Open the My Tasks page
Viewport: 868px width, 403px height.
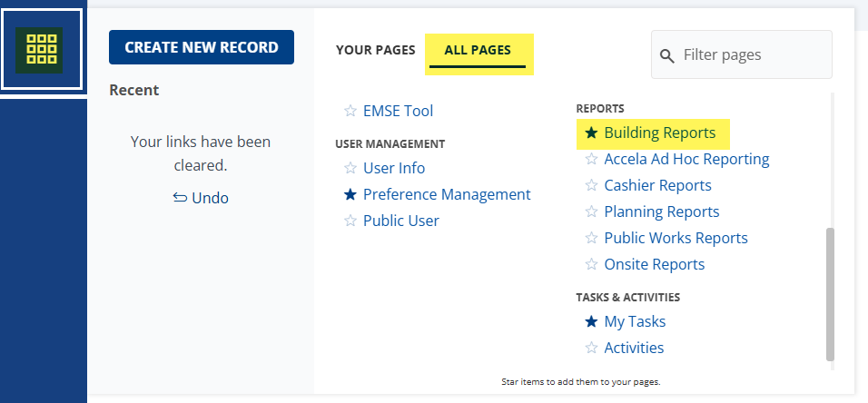tap(635, 321)
